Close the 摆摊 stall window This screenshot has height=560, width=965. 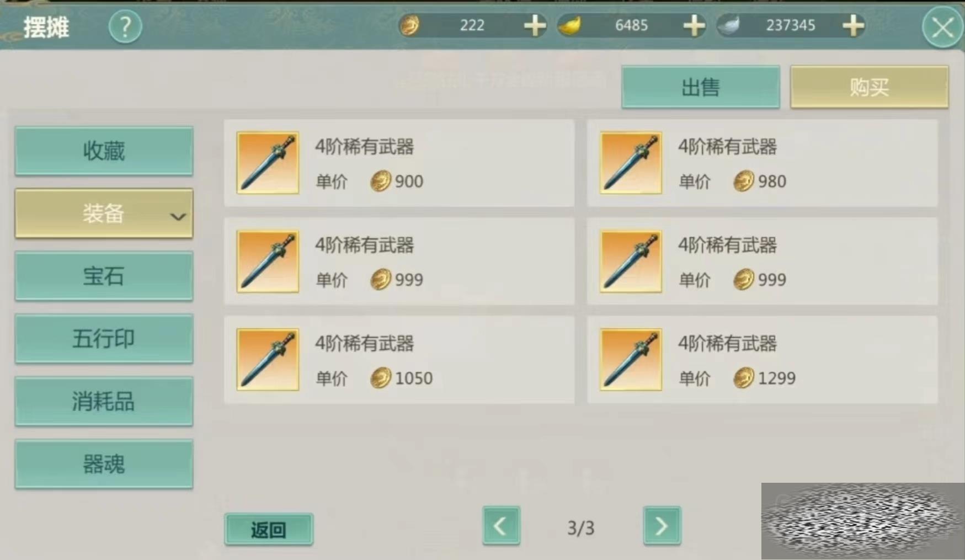coord(942,27)
